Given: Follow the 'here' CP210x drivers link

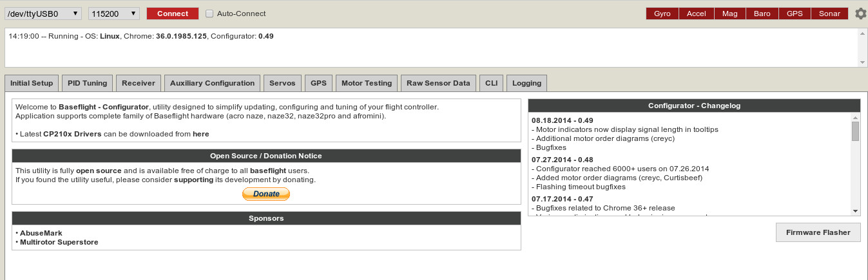Looking at the screenshot, I should pos(201,134).
